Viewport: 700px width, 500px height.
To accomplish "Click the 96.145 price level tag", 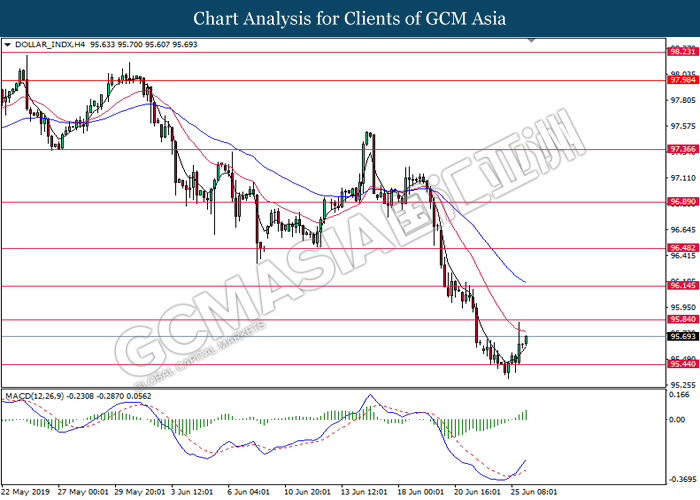I will (681, 286).
